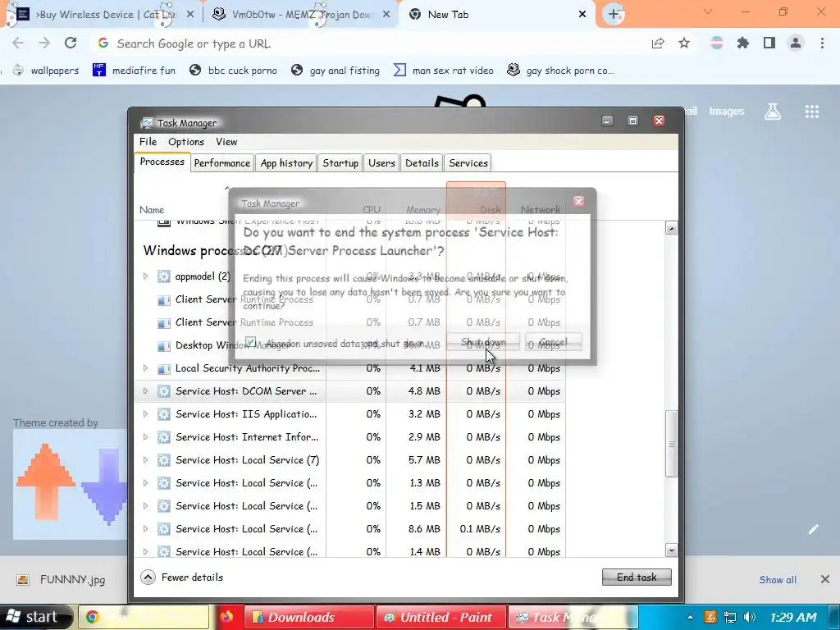Switch to Buy Wireless Device tab
Screen dimensions: 840x630
(102, 15)
